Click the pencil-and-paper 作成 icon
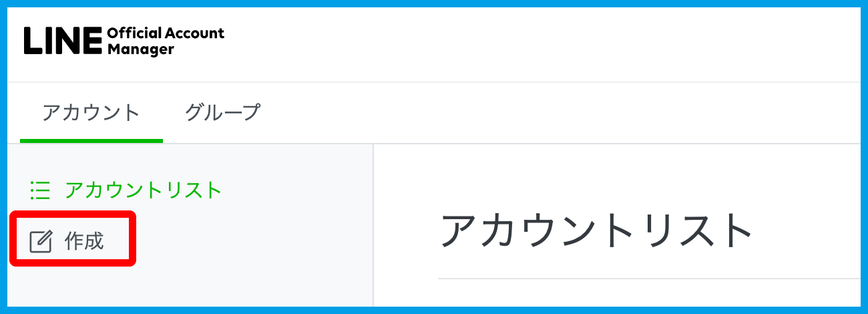This screenshot has height=314, width=868. click(x=41, y=241)
